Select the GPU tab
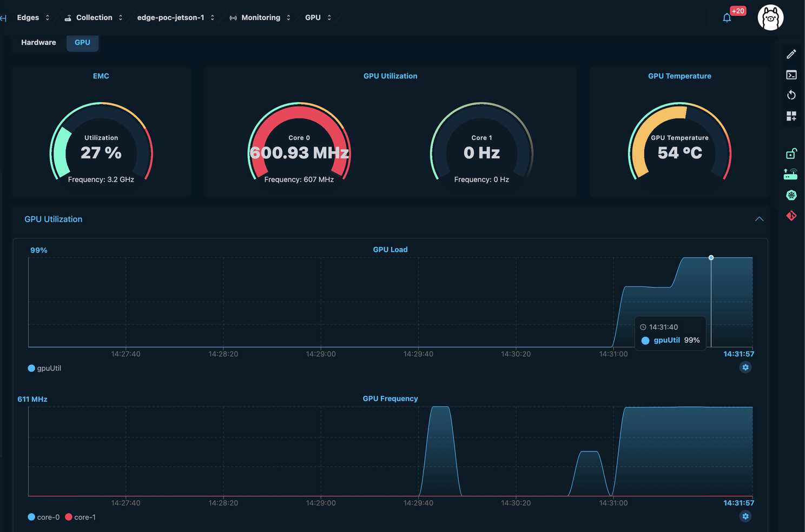Viewport: 805px width, 532px height. click(x=82, y=42)
